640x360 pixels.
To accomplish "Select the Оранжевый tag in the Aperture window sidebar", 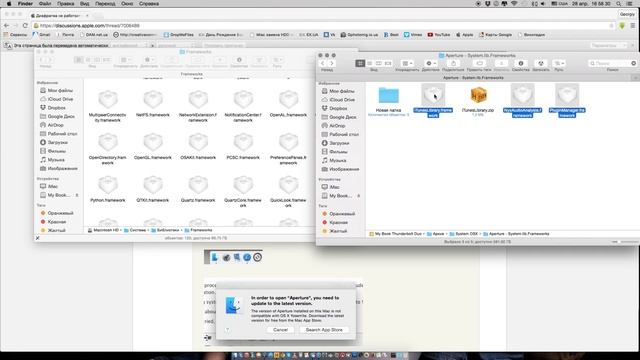I will click(x=338, y=214).
